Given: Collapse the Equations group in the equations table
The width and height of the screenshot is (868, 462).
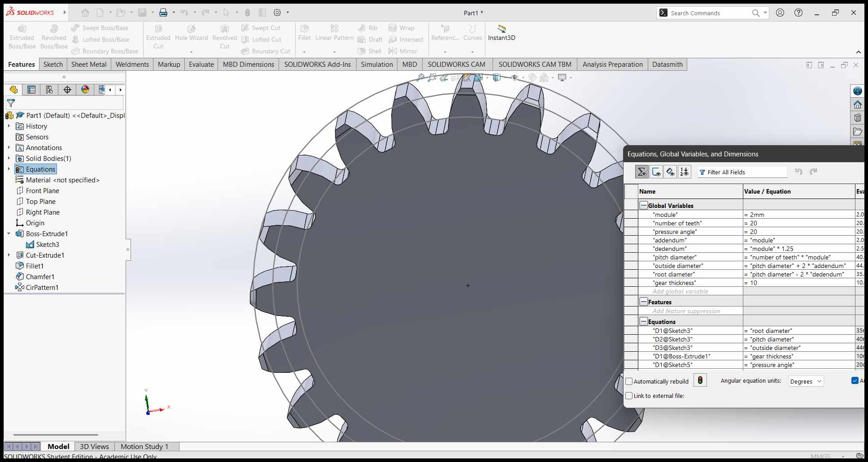Looking at the screenshot, I should click(643, 321).
